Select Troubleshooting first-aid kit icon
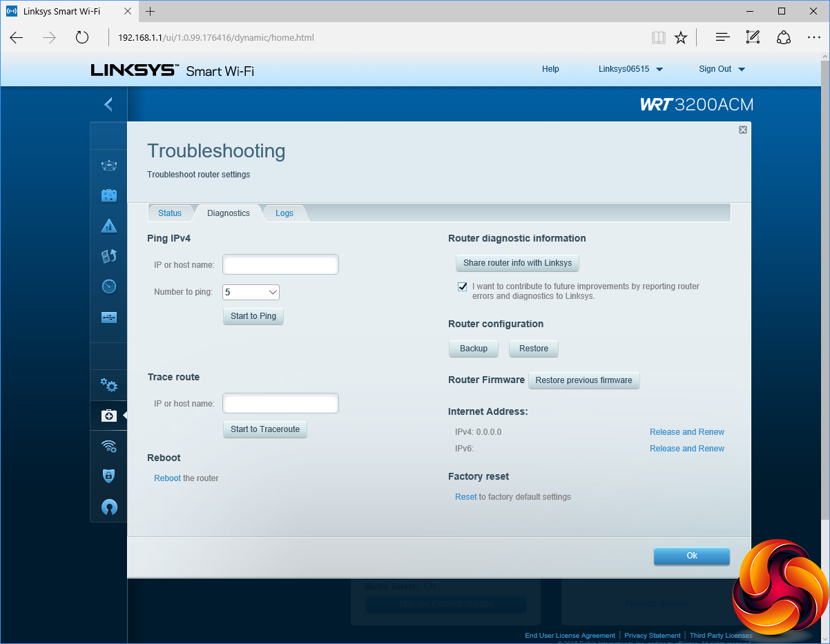Viewport: 830px width, 644px height. point(108,416)
